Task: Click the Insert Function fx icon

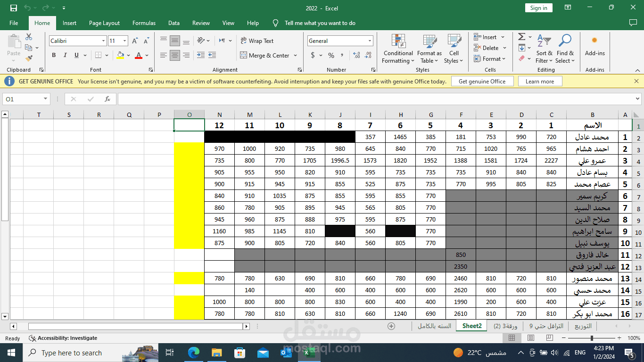Action: (107, 99)
